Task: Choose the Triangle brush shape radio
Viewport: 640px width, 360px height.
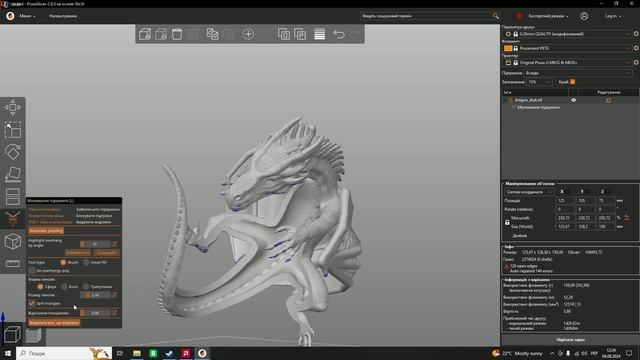Action: pyautogui.click(x=86, y=287)
